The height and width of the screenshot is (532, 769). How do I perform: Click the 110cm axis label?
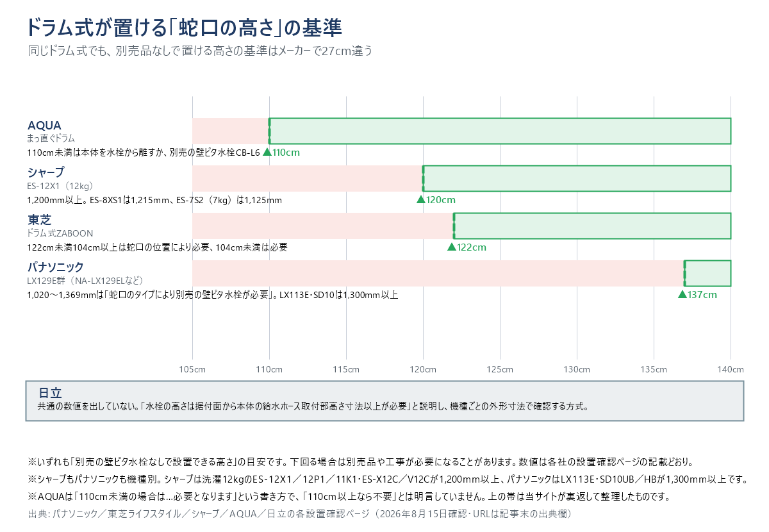(x=269, y=370)
